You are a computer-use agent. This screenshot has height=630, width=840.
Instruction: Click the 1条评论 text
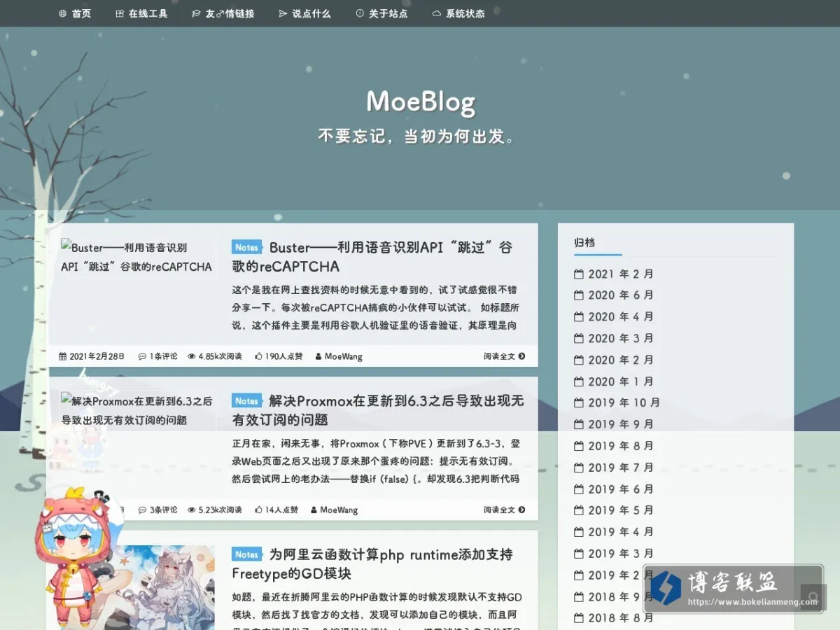pos(163,356)
